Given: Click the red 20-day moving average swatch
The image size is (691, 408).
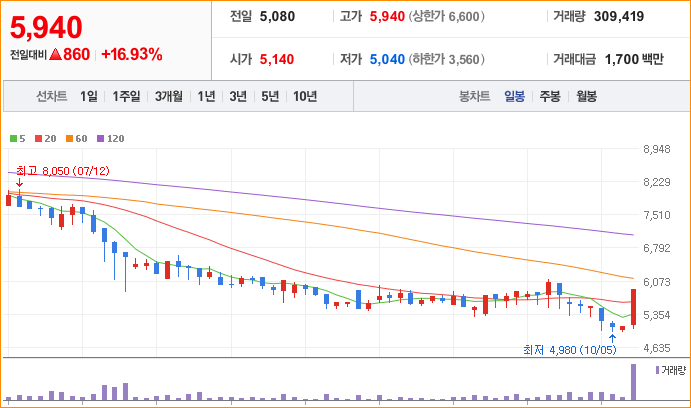Looking at the screenshot, I should 38,139.
